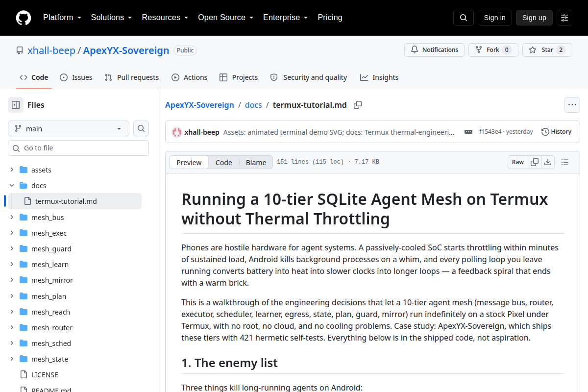Download raw file icon
The height and width of the screenshot is (392, 588).
point(548,162)
